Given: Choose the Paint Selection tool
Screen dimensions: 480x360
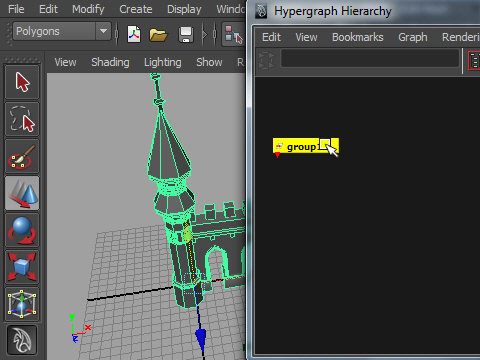Looking at the screenshot, I should coord(22,156).
